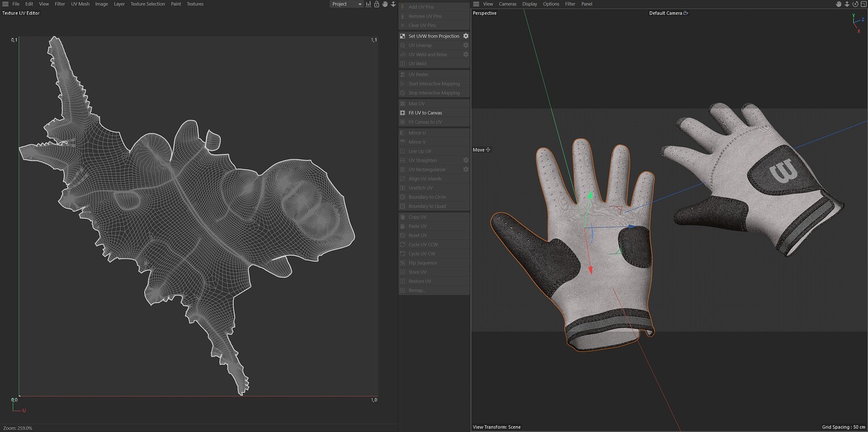Viewport: 868px width, 432px height.
Task: Open the Project dropdown
Action: (x=346, y=4)
